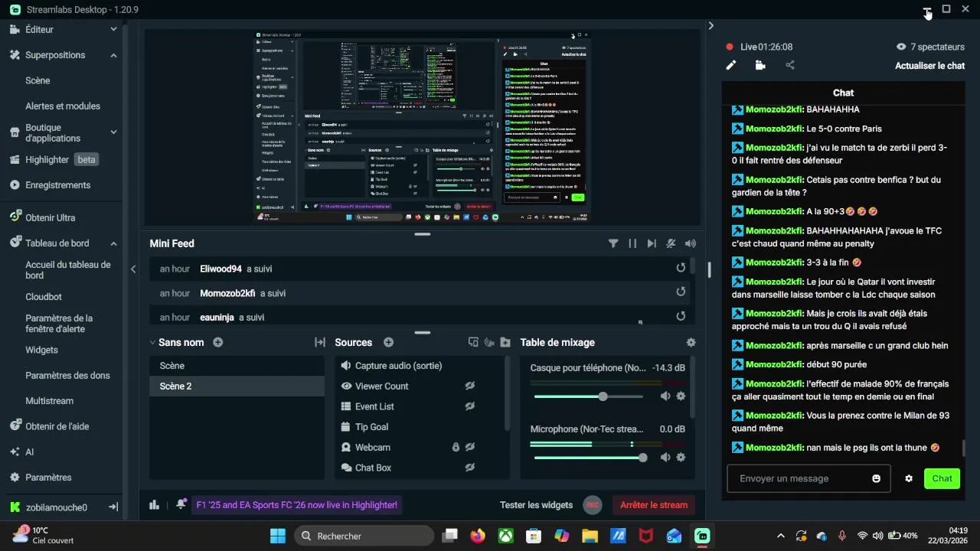Open scene transitions icon beside Sans nom
980x551 pixels.
pos(320,343)
